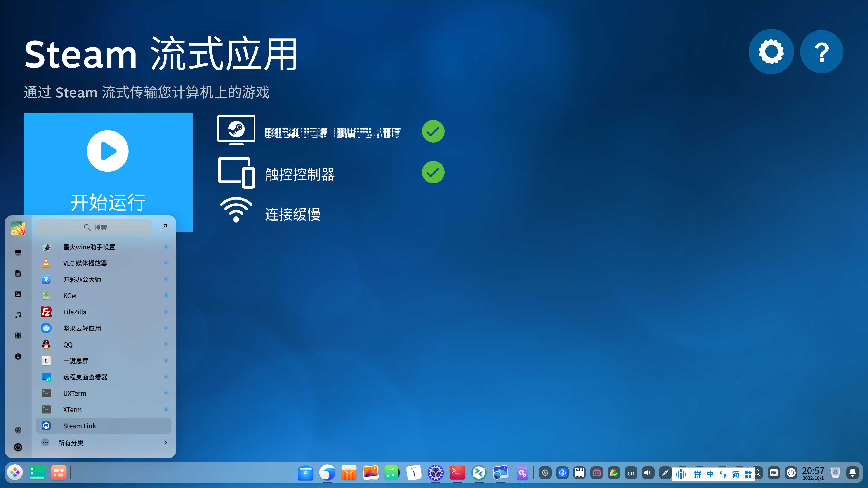The image size is (868, 488).
Task: Open notifications via the bell icon in tray
Action: [x=853, y=473]
